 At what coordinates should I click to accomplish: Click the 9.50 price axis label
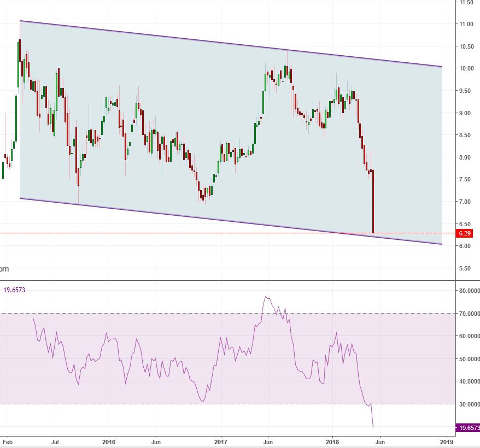(465, 91)
